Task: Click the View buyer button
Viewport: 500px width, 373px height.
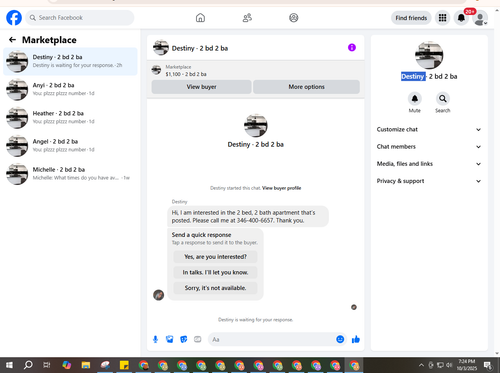Action: [x=201, y=87]
